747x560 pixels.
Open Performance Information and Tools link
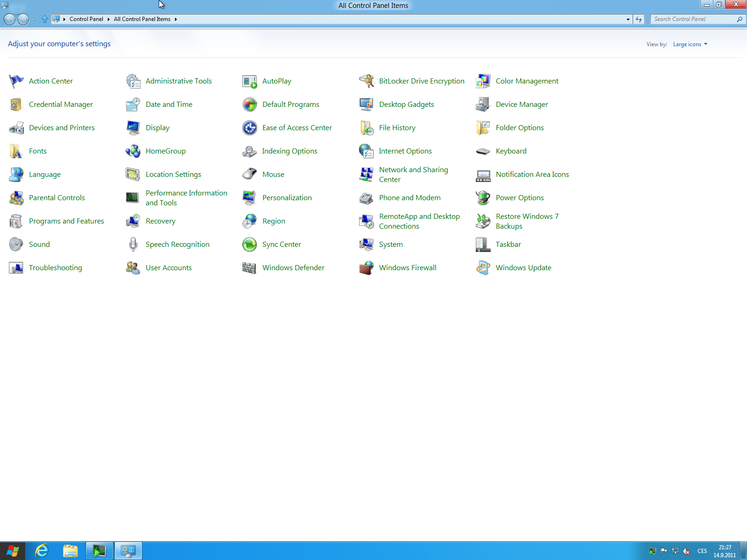coord(186,198)
